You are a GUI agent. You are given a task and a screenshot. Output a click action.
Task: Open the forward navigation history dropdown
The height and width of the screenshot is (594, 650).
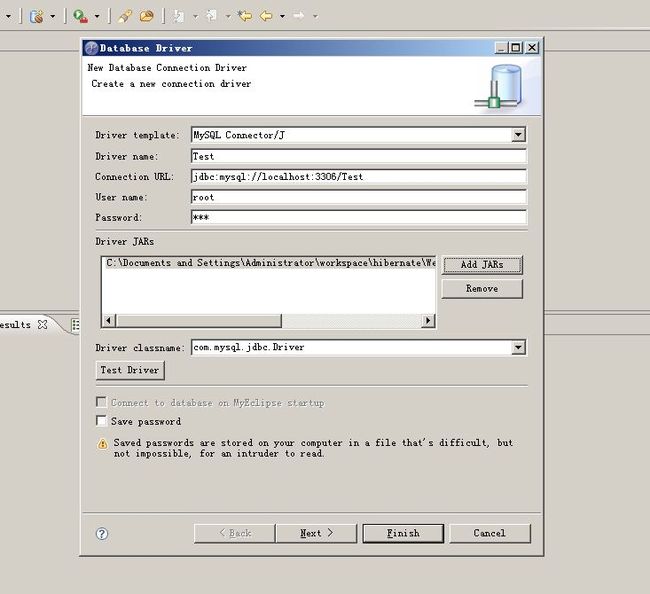tap(315, 17)
